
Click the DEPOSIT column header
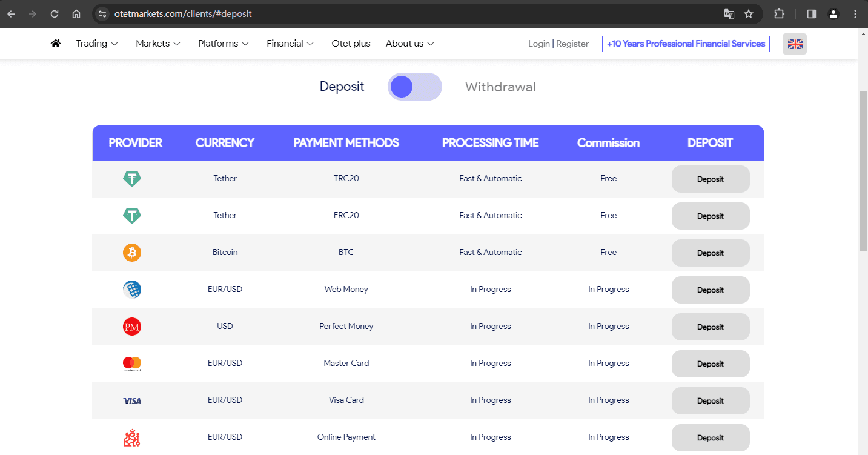[710, 143]
